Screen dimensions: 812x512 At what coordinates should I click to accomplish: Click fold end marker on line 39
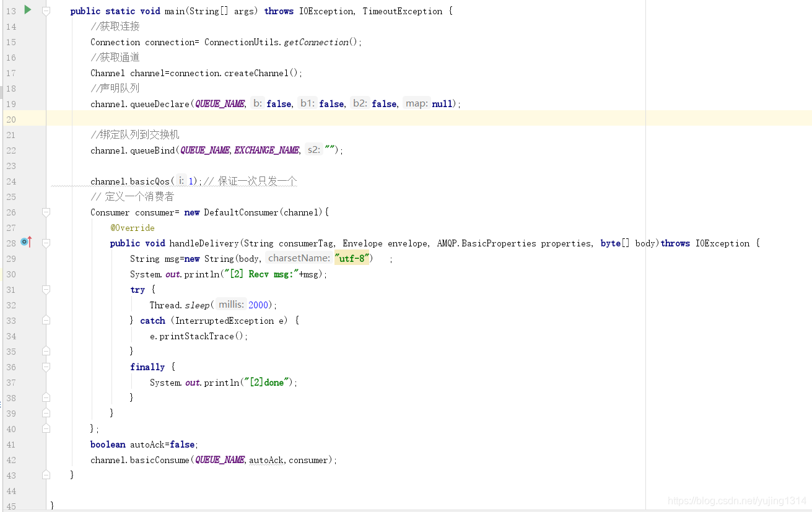pyautogui.click(x=46, y=413)
